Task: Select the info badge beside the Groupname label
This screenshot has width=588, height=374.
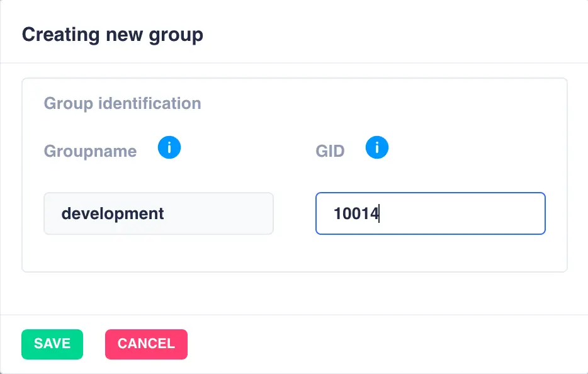Action: [169, 147]
